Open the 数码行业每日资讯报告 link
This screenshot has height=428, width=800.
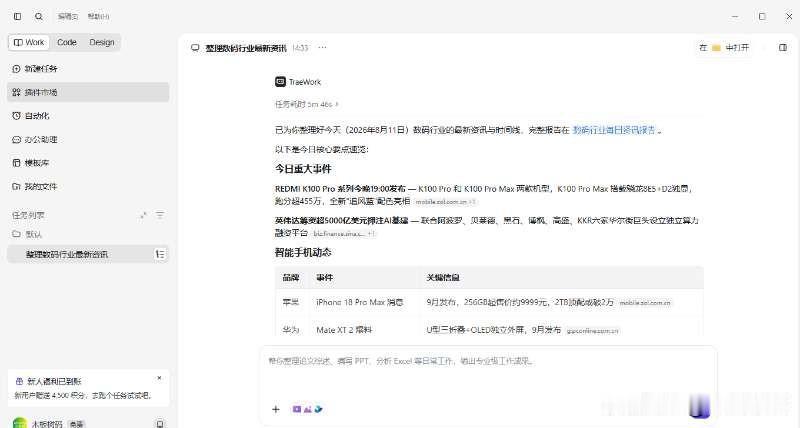pyautogui.click(x=614, y=130)
